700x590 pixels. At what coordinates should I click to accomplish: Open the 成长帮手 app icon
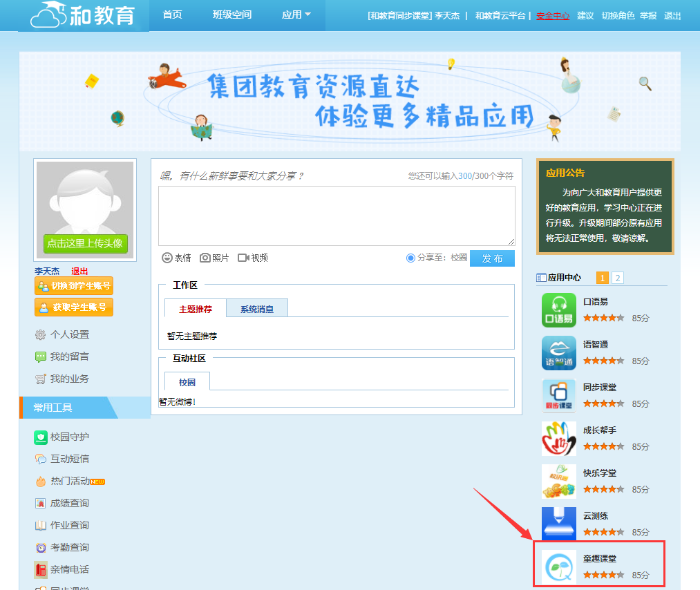click(x=558, y=439)
